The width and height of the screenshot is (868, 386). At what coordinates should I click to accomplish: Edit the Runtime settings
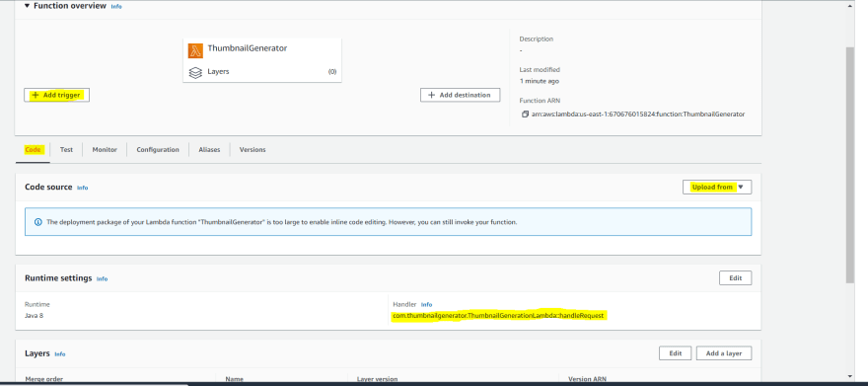point(735,278)
